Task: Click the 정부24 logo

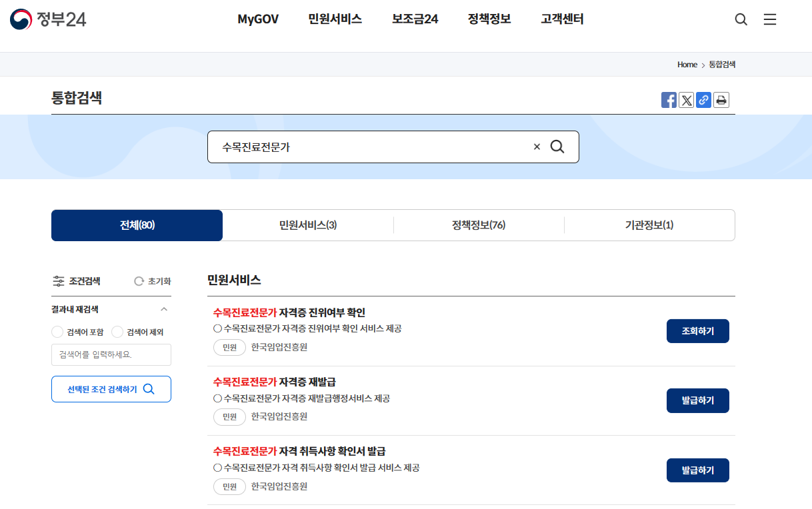Action: (x=48, y=19)
